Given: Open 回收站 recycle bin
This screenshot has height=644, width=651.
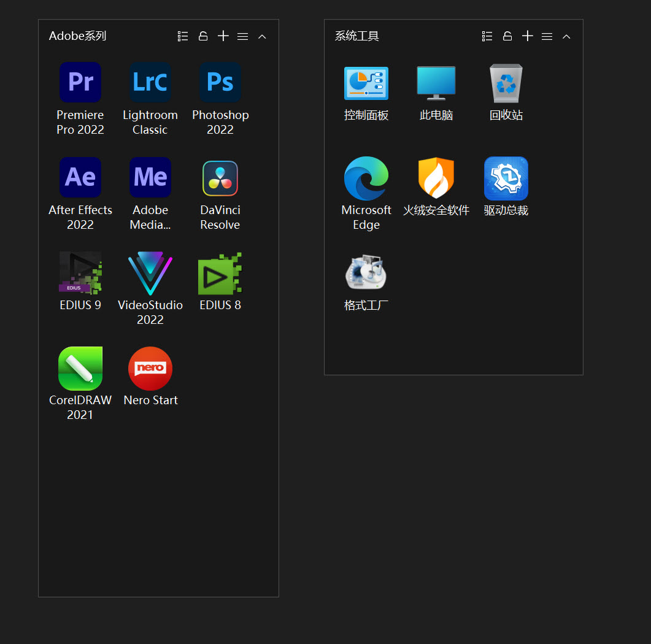Looking at the screenshot, I should (x=506, y=83).
